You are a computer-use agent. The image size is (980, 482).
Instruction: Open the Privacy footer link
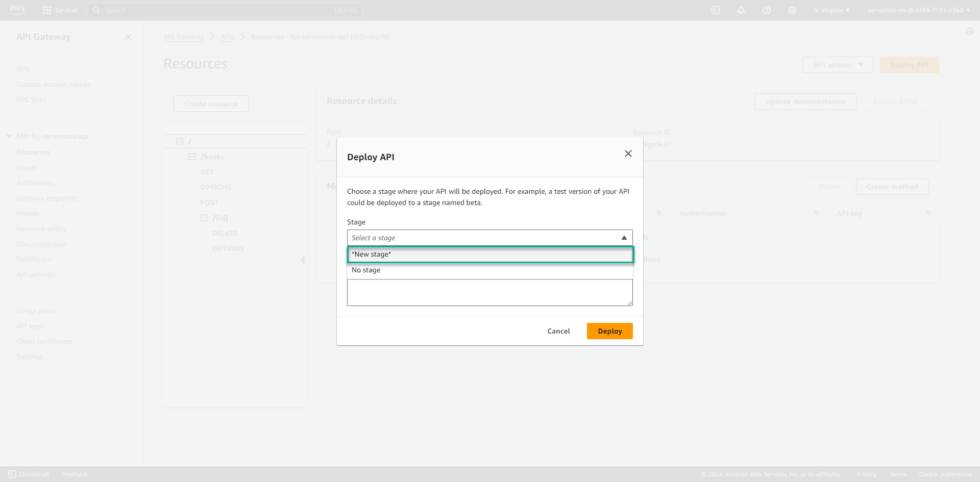tap(867, 474)
